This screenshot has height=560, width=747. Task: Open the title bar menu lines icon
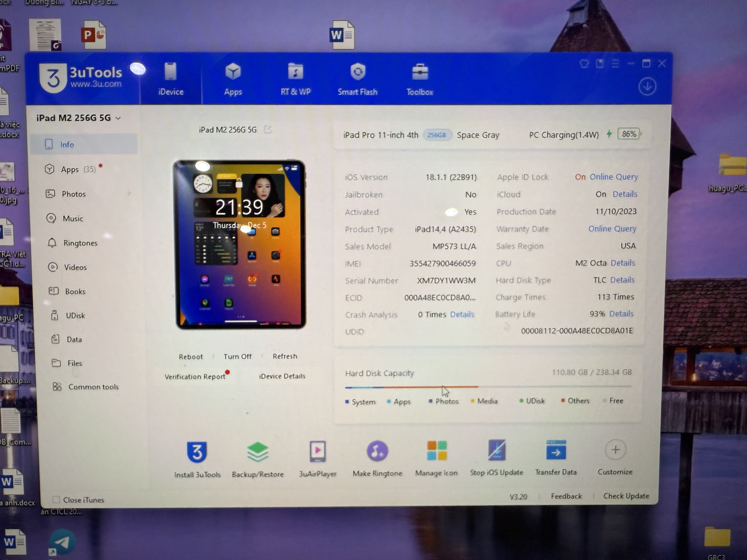(615, 64)
